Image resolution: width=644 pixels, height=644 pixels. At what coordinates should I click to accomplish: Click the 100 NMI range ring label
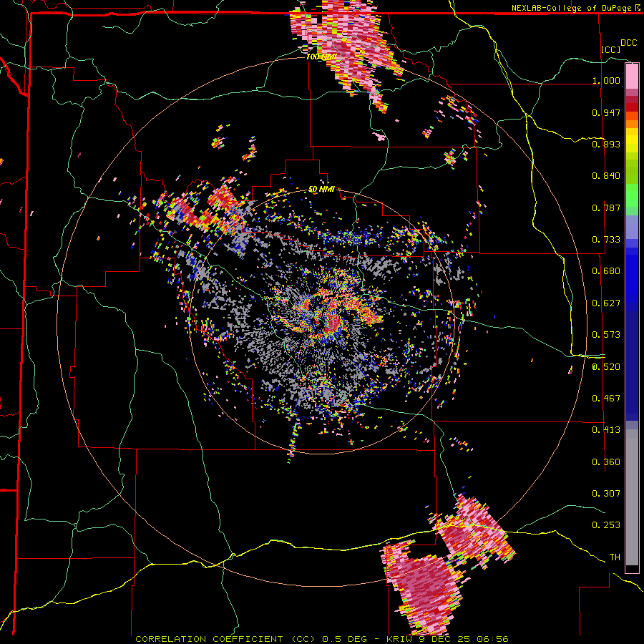coord(323,57)
